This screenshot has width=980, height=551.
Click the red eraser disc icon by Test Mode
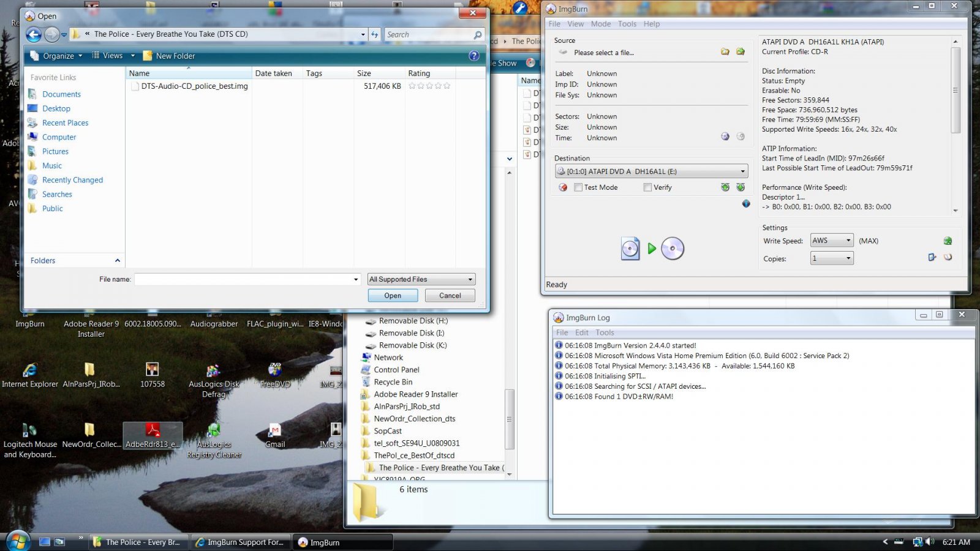563,187
